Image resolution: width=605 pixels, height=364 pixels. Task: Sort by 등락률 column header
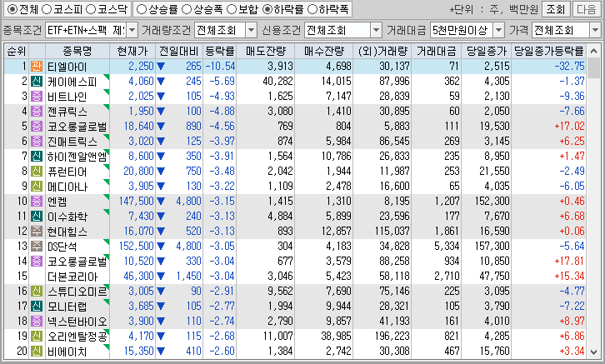pos(219,51)
